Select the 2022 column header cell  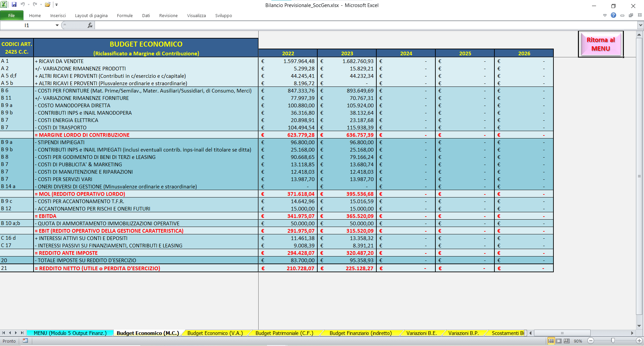tap(288, 53)
